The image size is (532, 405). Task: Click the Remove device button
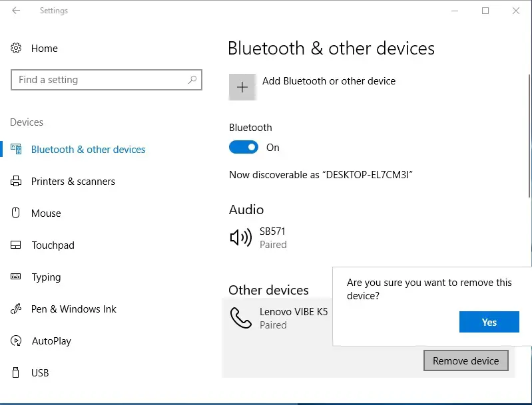(466, 360)
